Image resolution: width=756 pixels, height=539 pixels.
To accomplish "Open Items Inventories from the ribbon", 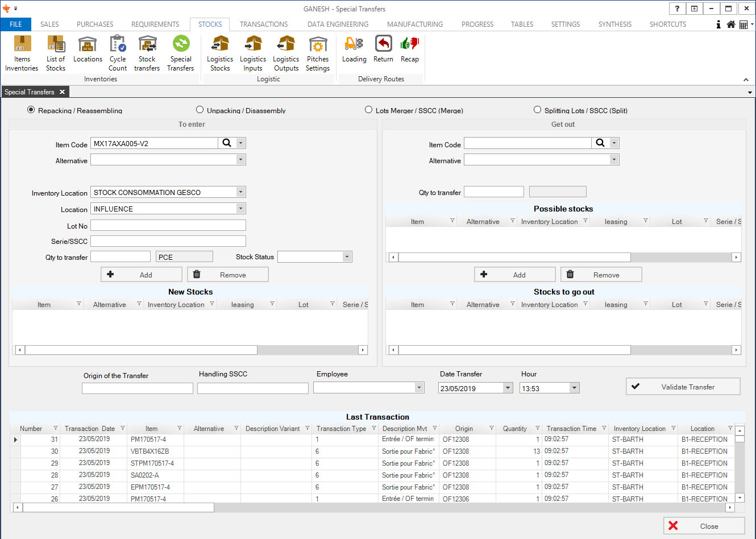I will click(x=22, y=53).
